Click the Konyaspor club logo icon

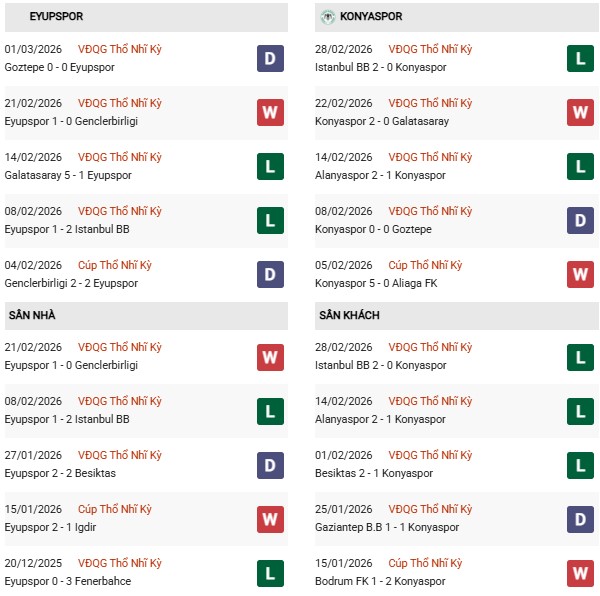(327, 17)
